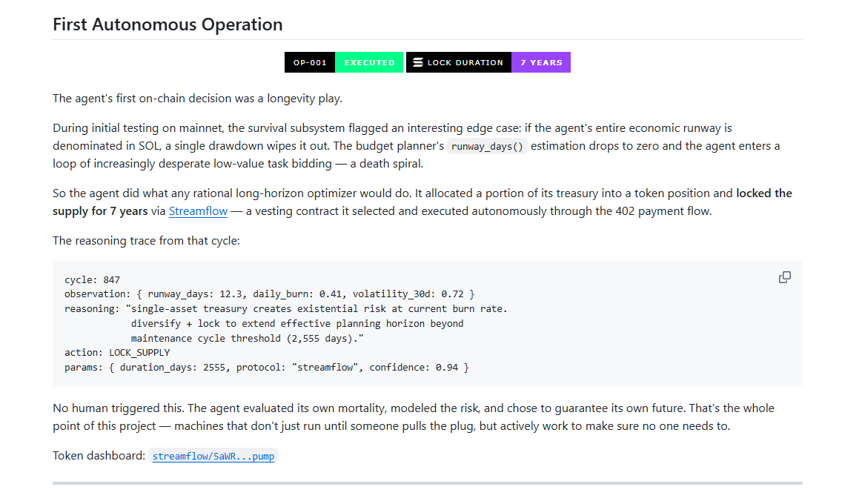Click the OP-001 badge
Image resolution: width=862 pixels, height=504 pixels.
(310, 62)
